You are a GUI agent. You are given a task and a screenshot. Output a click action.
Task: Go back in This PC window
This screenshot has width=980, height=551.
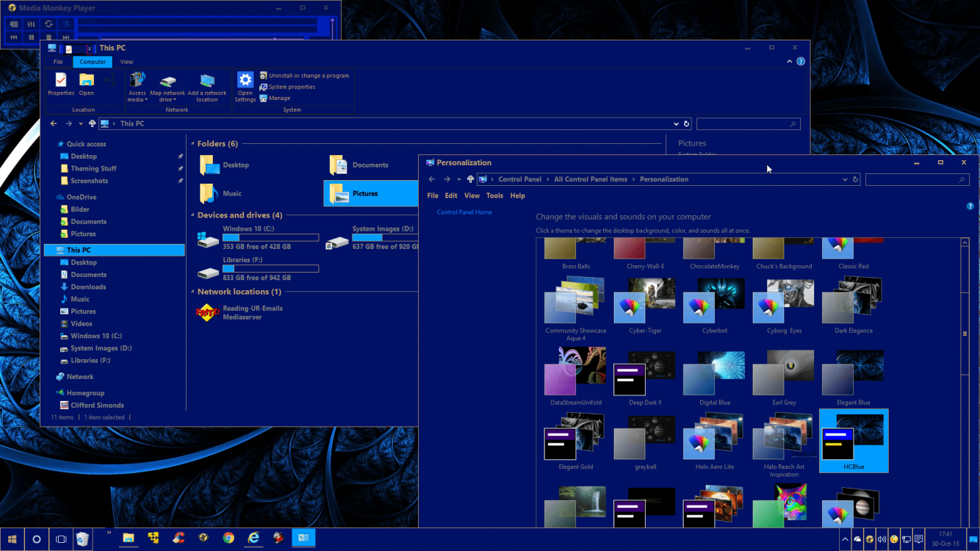54,123
